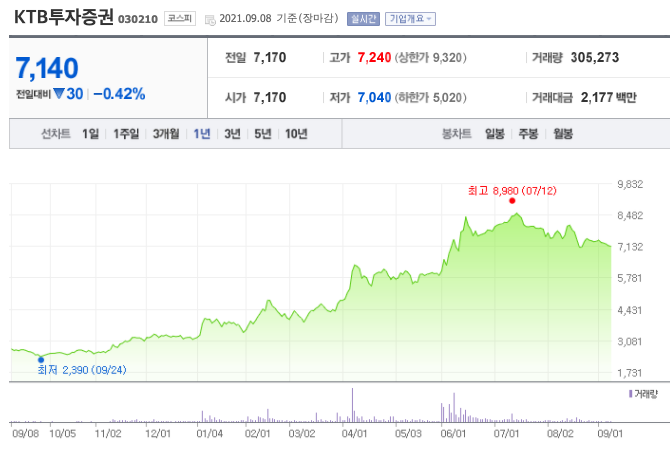Select the 1일 line chart tab
The image size is (670, 457).
(x=91, y=134)
